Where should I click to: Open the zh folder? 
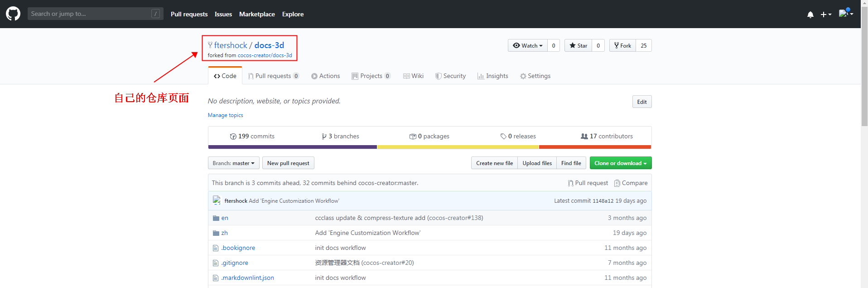224,233
